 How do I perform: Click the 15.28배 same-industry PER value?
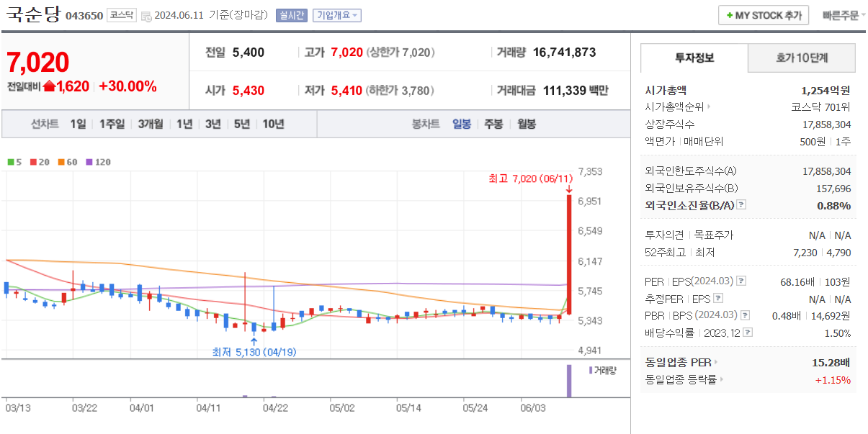tap(831, 362)
